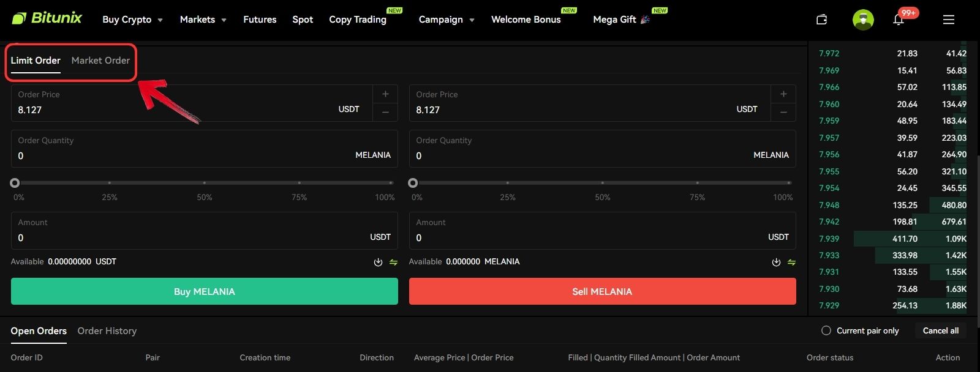Click the Direction column header
980x372 pixels.
377,357
